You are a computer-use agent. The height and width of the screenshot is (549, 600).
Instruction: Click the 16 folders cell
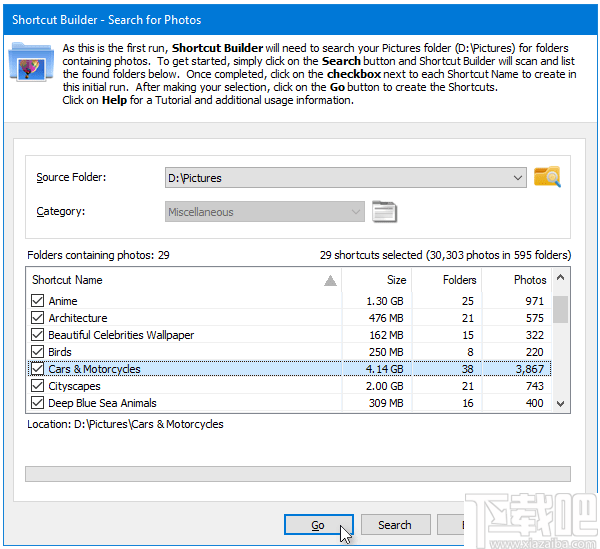pos(468,403)
